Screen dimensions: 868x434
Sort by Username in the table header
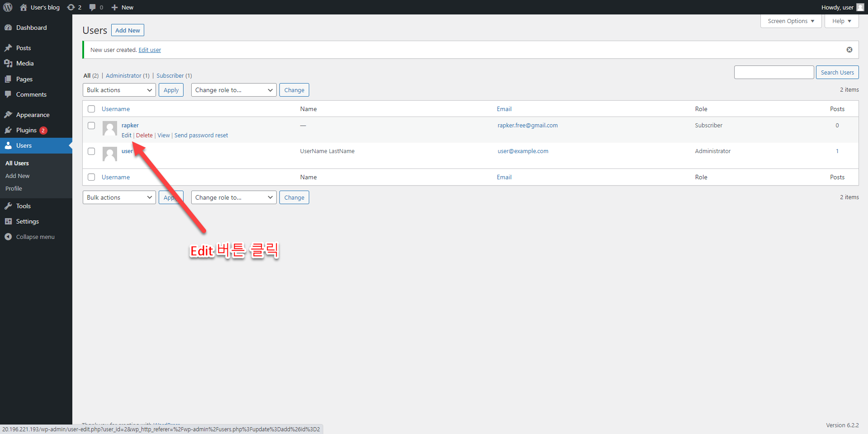[116, 109]
